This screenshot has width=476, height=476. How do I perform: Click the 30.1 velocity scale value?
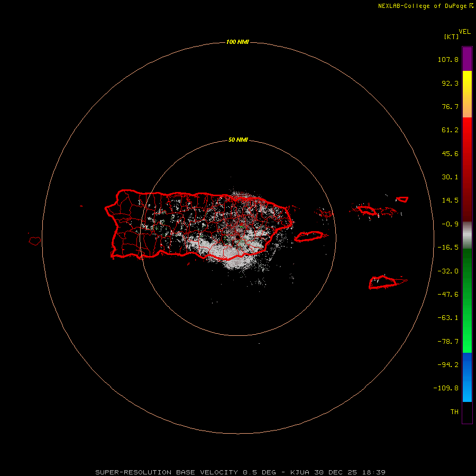coord(450,177)
